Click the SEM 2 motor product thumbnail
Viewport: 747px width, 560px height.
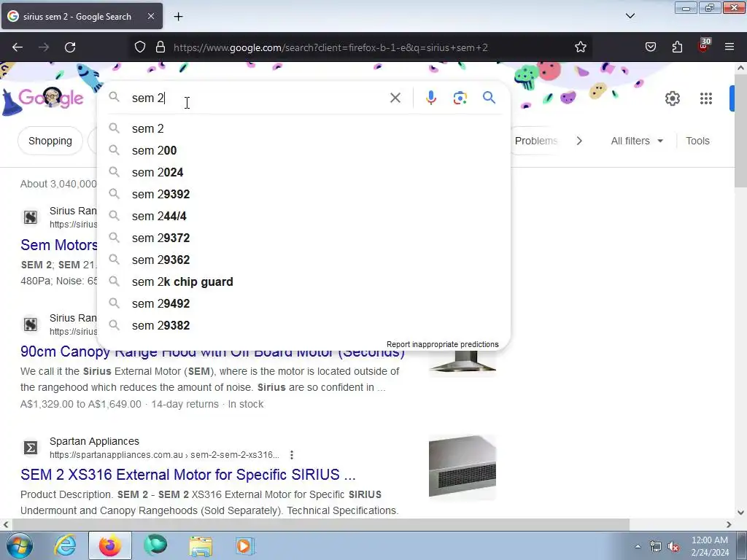coord(462,467)
